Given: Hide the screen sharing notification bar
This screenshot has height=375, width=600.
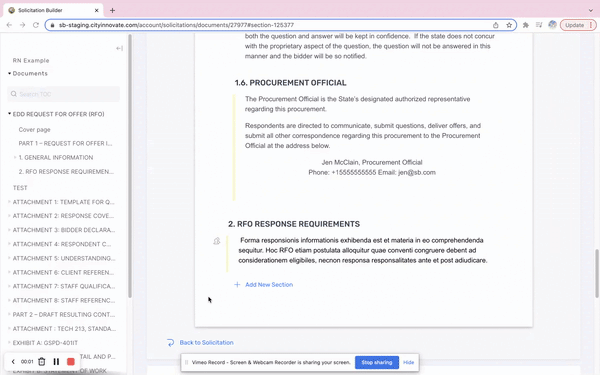Looking at the screenshot, I should point(408,362).
